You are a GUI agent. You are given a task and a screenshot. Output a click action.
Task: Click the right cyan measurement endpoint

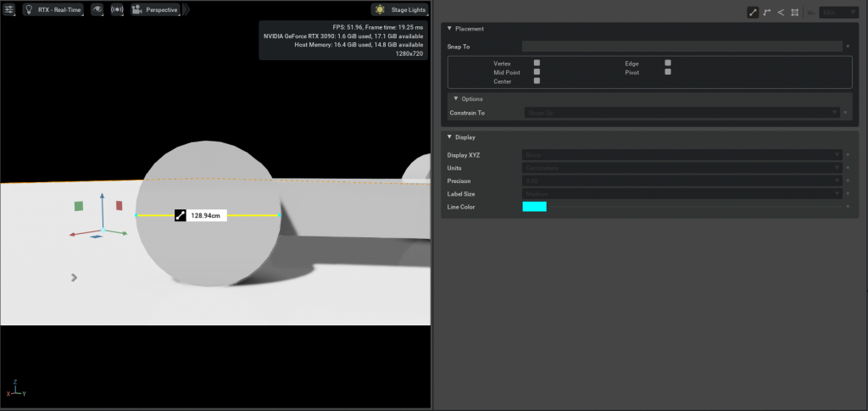click(280, 215)
